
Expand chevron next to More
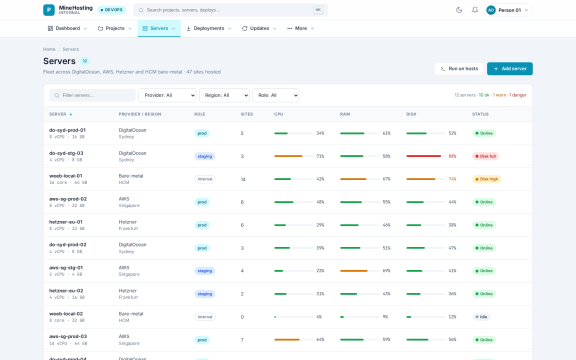(x=312, y=28)
